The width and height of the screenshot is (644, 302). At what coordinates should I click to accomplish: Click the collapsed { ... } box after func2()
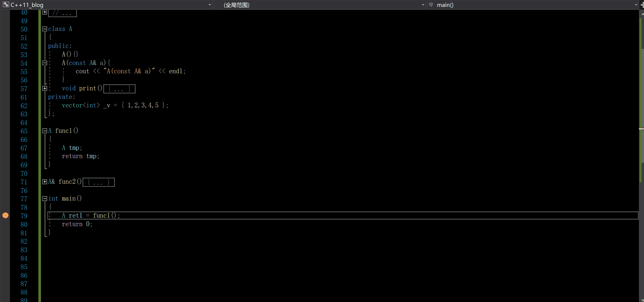[x=99, y=182]
